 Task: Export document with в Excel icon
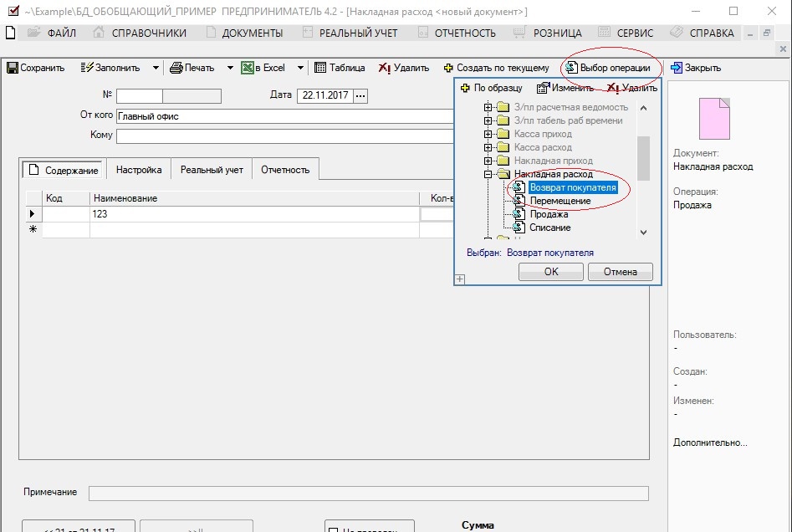point(248,68)
